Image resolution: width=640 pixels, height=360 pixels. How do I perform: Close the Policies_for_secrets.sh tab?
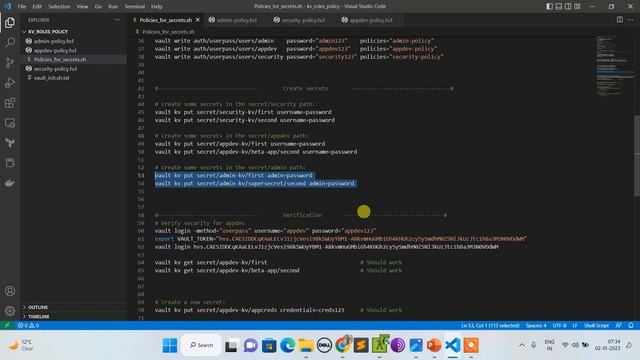(198, 20)
